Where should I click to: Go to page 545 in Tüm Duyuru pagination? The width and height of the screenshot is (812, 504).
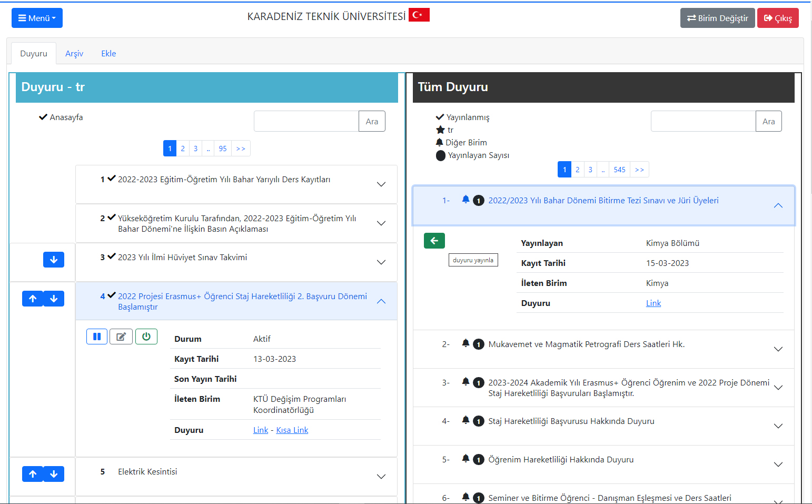(620, 170)
